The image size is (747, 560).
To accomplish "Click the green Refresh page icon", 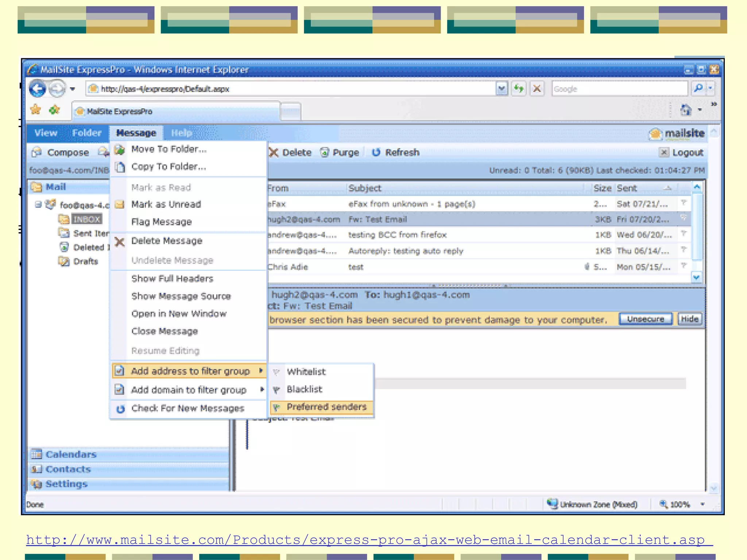I will click(x=519, y=89).
